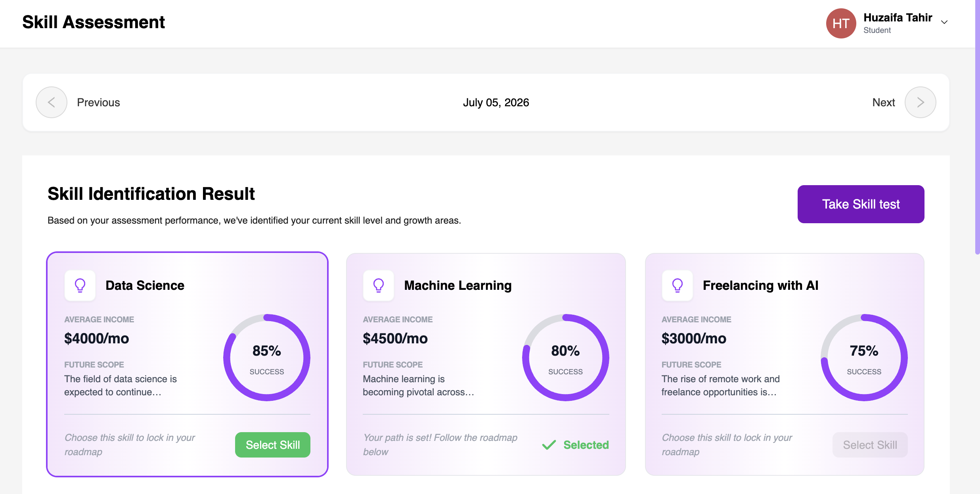980x494 pixels.
Task: Click the Data Science lightbulb icon
Action: 80,285
